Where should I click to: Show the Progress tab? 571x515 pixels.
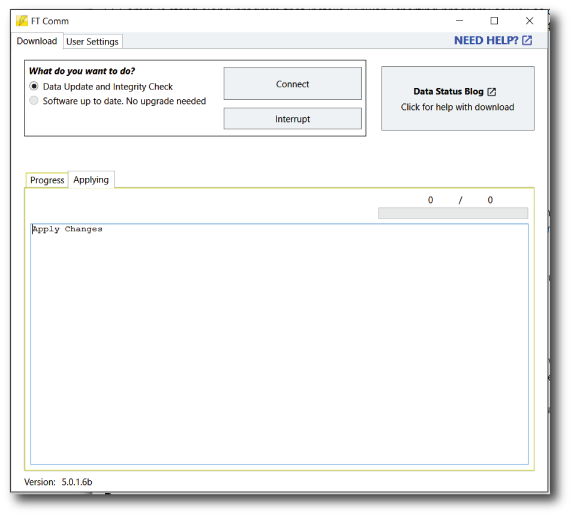click(x=47, y=180)
